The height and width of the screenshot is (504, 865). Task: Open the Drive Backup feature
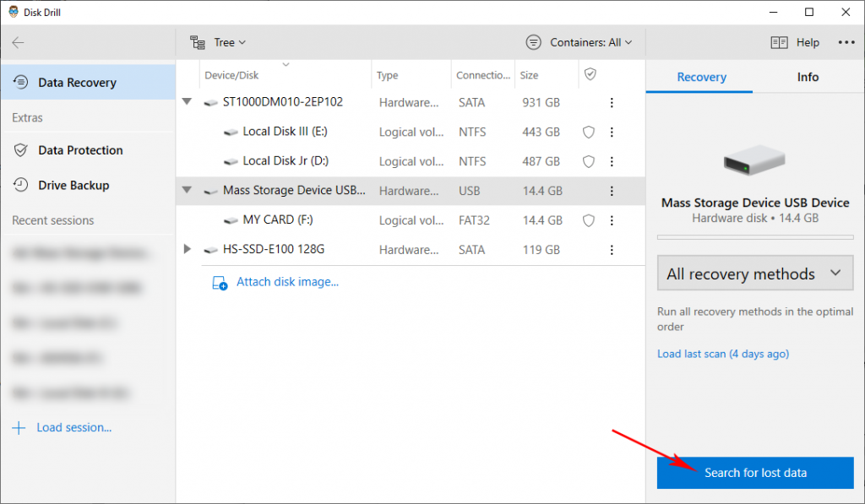coord(73,185)
